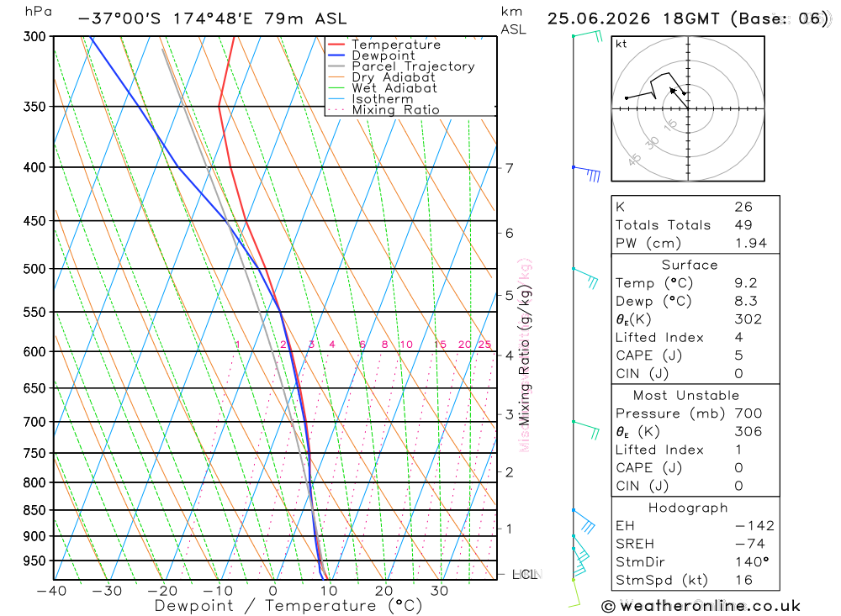The image size is (841, 616).
Task: Click the 500 hPa pressure axis label
Action: coord(34,269)
